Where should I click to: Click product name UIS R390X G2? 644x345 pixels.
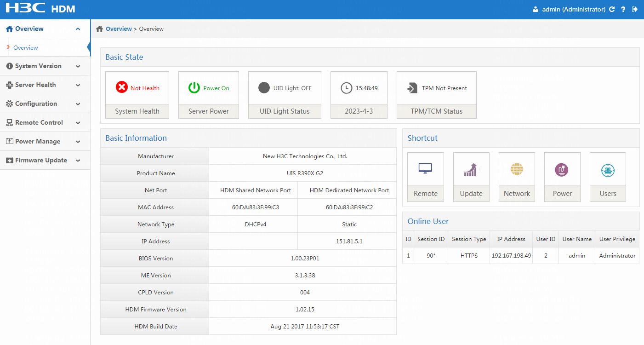[x=305, y=173]
